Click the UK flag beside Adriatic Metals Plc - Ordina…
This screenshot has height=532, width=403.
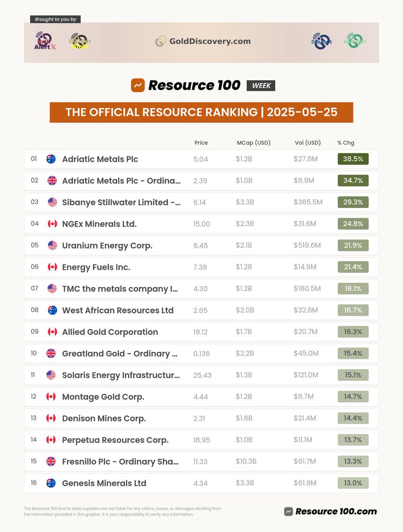(x=52, y=180)
